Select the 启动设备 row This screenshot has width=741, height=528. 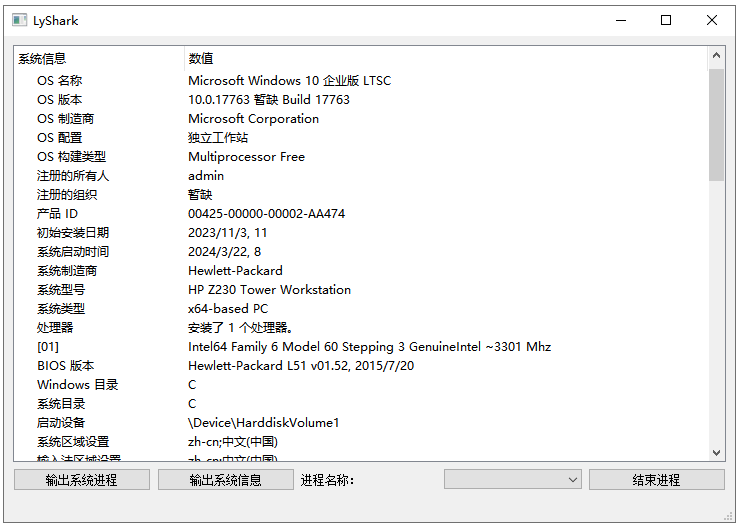point(361,423)
